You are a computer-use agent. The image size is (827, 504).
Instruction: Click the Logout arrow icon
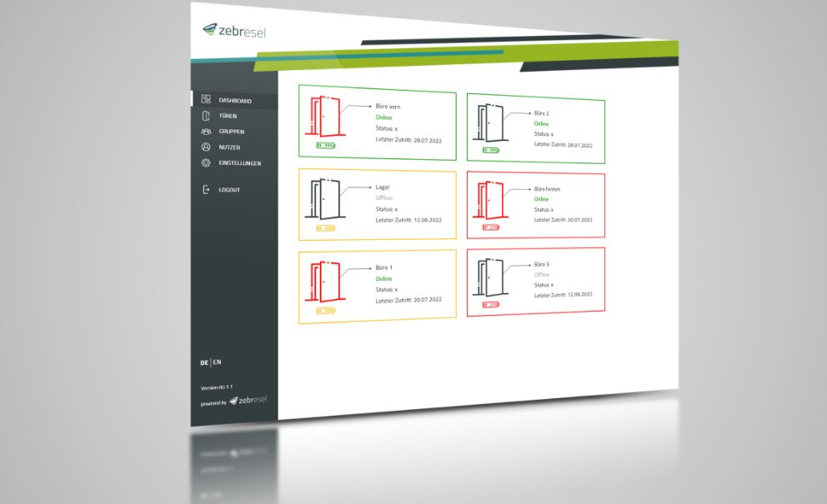coord(206,189)
